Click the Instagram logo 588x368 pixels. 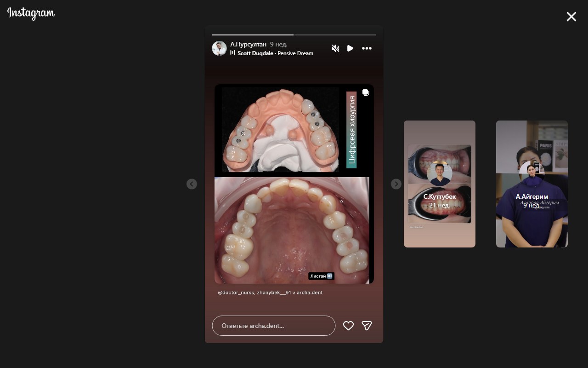pos(31,14)
